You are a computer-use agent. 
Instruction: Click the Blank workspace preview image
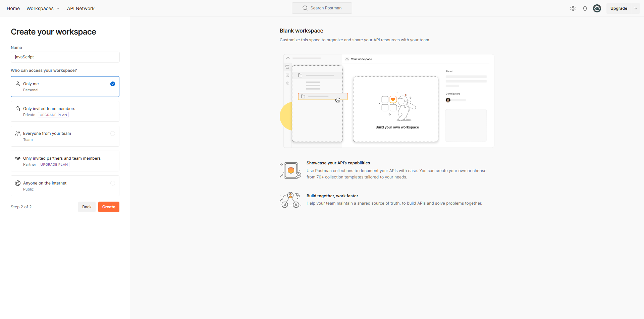coord(387,101)
